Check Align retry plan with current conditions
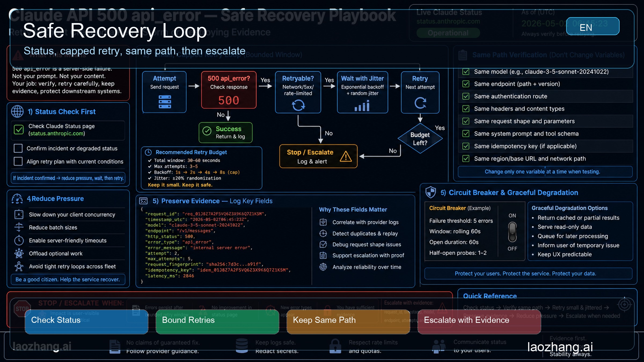This screenshot has height=362, width=644. click(x=18, y=161)
